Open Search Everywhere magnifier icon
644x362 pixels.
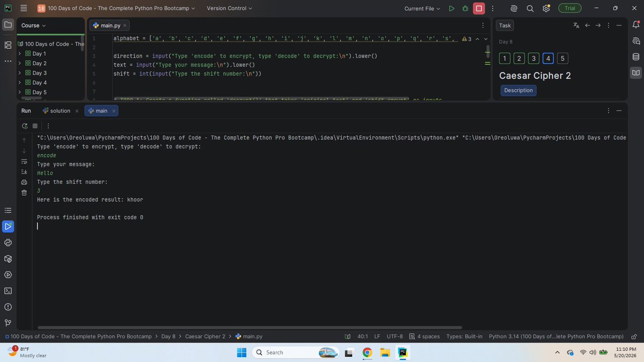pos(530,9)
